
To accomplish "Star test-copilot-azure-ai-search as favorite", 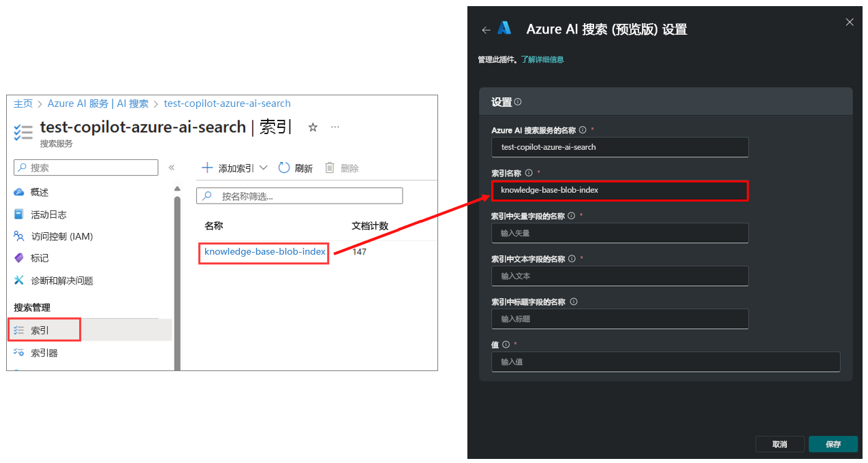I will (x=312, y=127).
